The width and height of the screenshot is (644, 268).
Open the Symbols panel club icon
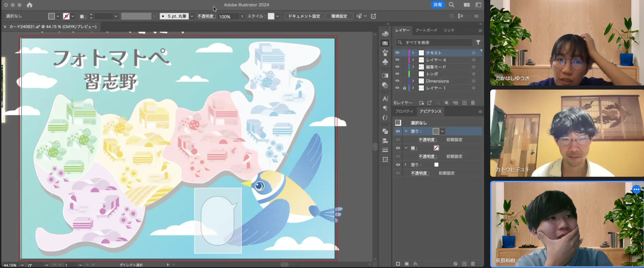(385, 62)
